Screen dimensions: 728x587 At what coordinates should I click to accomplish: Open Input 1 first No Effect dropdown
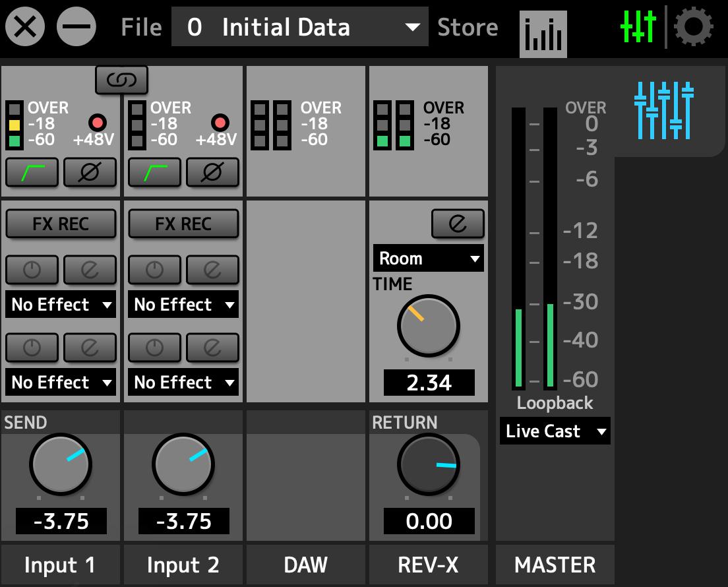(x=61, y=305)
